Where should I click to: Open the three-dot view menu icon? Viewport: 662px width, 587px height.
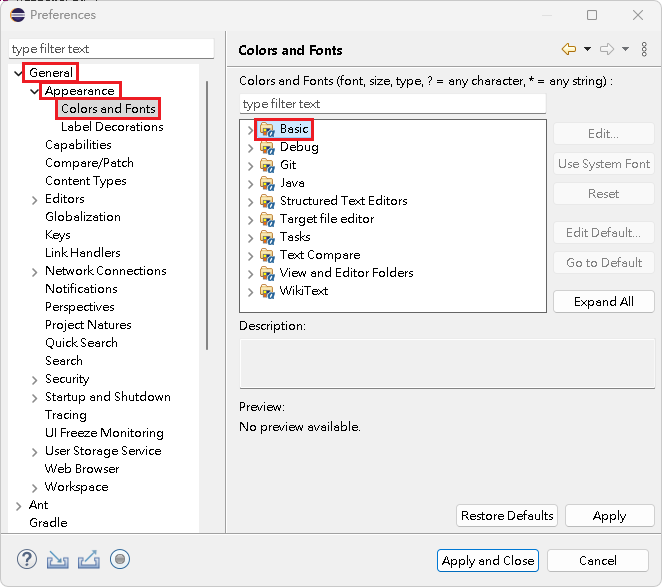(x=644, y=49)
